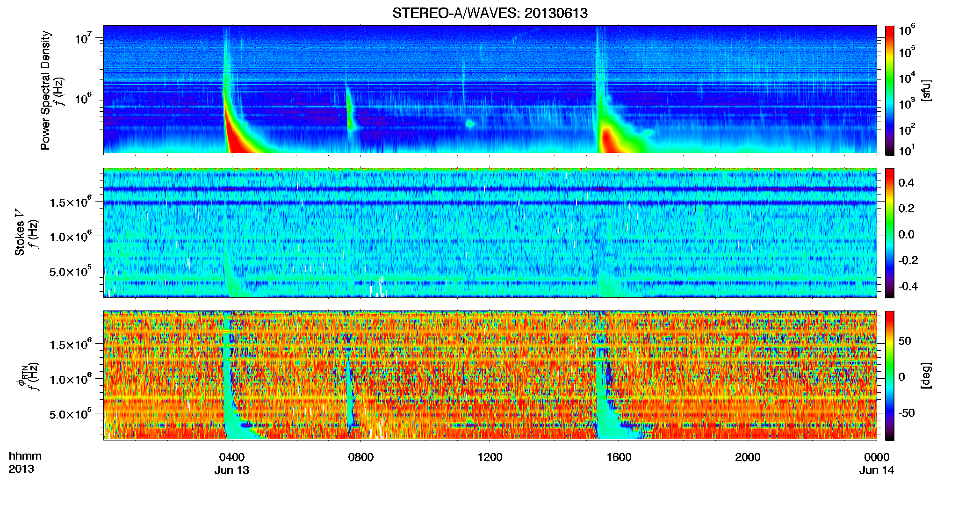Screen dimensions: 980x505
Task: Click the Jun 13 date label
Action: (232, 470)
